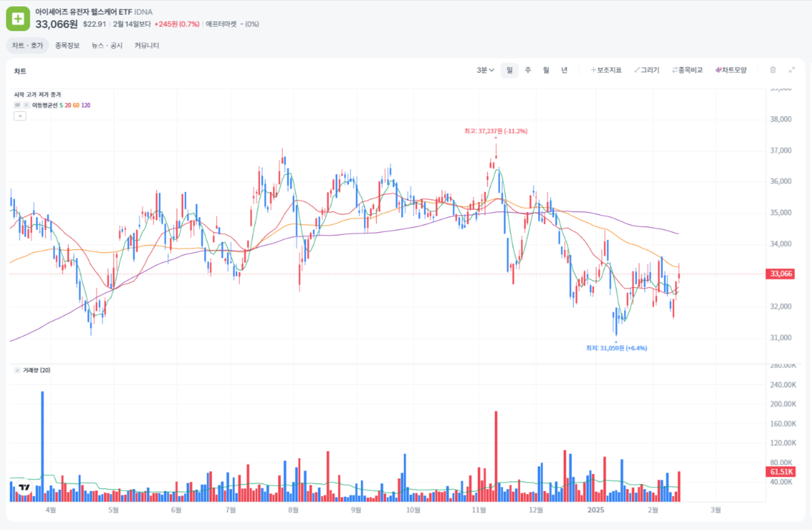
Task: Click the 시작 고가 저가 종가 legend
Action: 37,94
